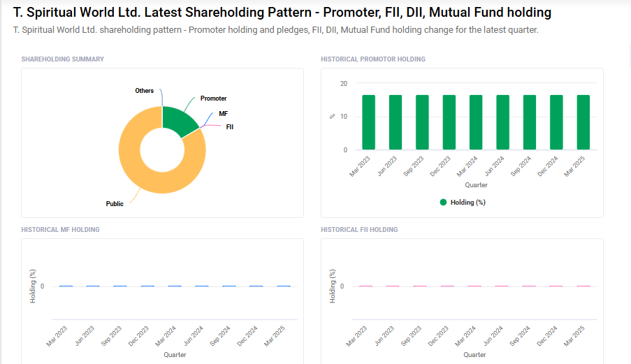Screen dimensions: 631x364
Task: Click the Historical Promotor Holding heading
Action: 372,59
